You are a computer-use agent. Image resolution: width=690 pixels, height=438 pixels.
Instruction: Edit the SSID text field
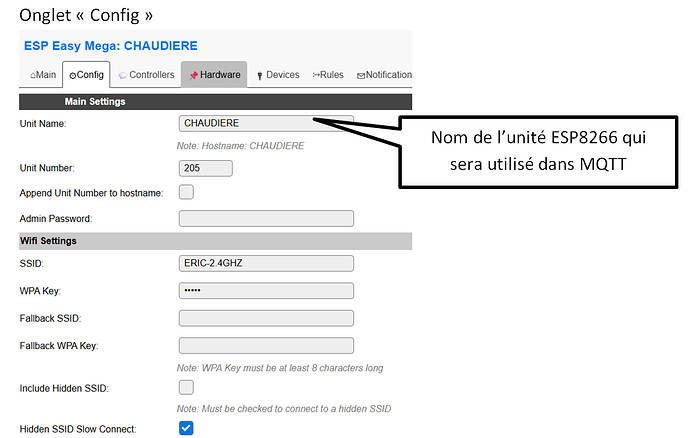(266, 263)
